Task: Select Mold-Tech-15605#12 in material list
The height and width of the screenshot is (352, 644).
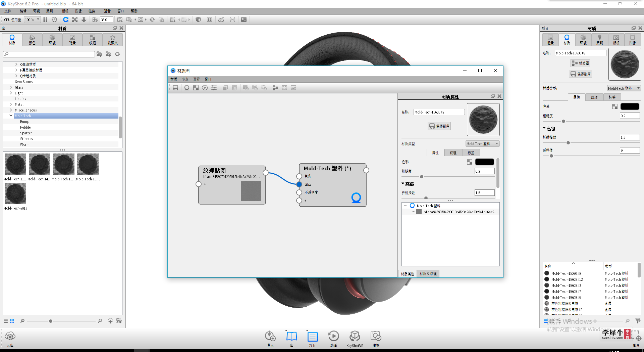Action: click(567, 279)
